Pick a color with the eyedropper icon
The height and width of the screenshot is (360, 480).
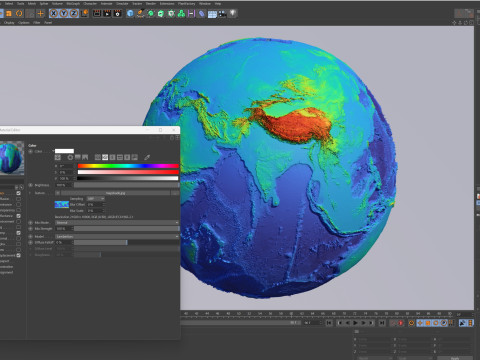(x=147, y=157)
